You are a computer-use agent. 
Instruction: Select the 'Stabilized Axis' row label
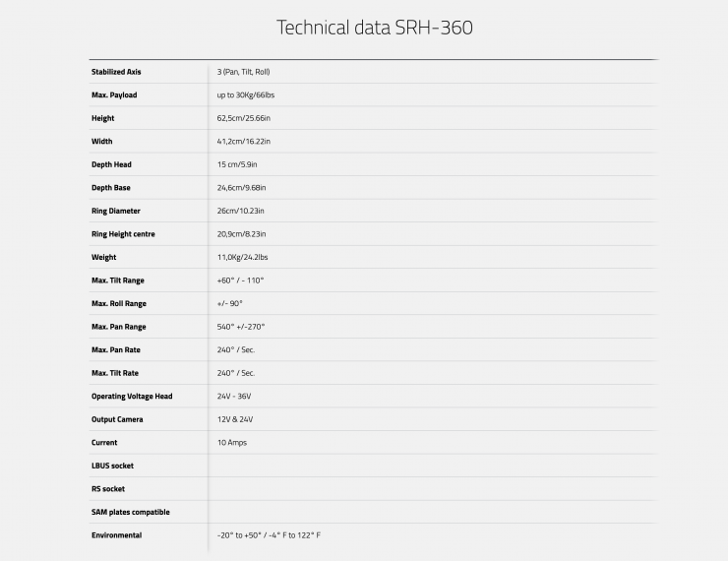(x=116, y=72)
